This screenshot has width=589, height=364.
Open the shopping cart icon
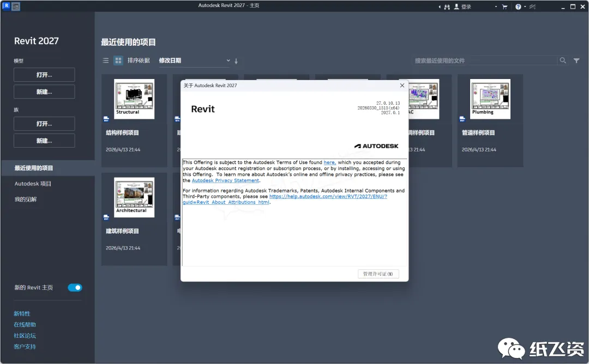(504, 7)
